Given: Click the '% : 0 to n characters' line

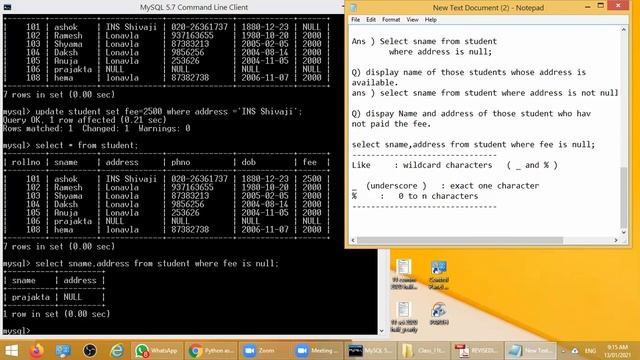Looking at the screenshot, I should (415, 196).
